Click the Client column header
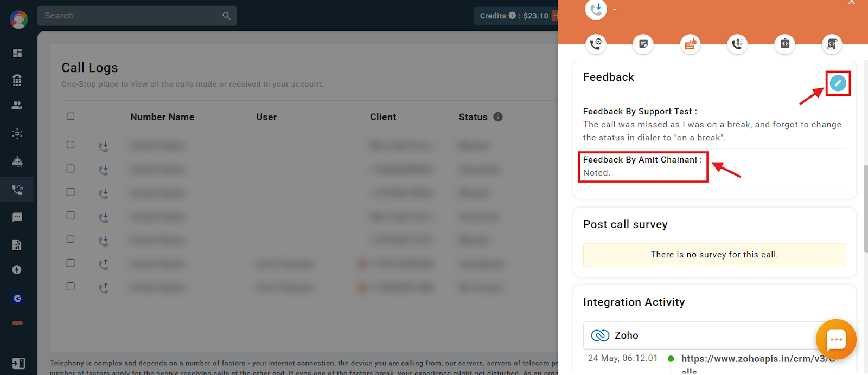This screenshot has width=868, height=375. click(383, 117)
